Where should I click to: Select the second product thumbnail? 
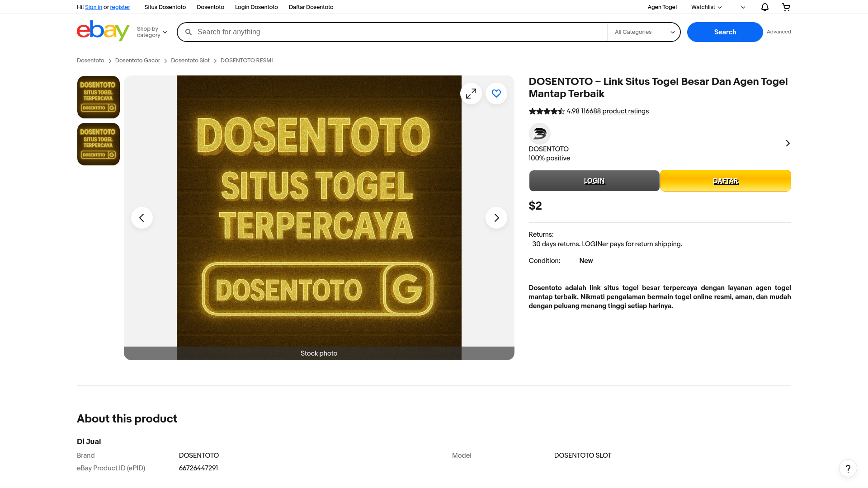pyautogui.click(x=99, y=144)
